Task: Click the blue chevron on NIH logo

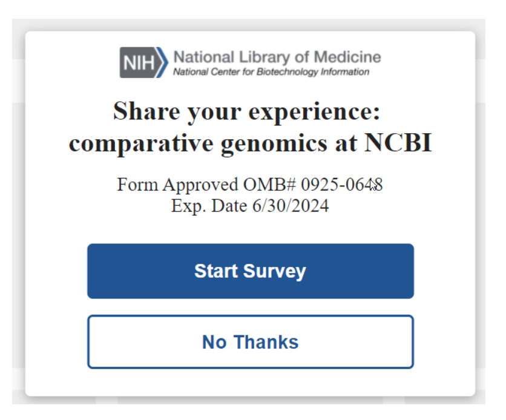Action: (x=162, y=63)
